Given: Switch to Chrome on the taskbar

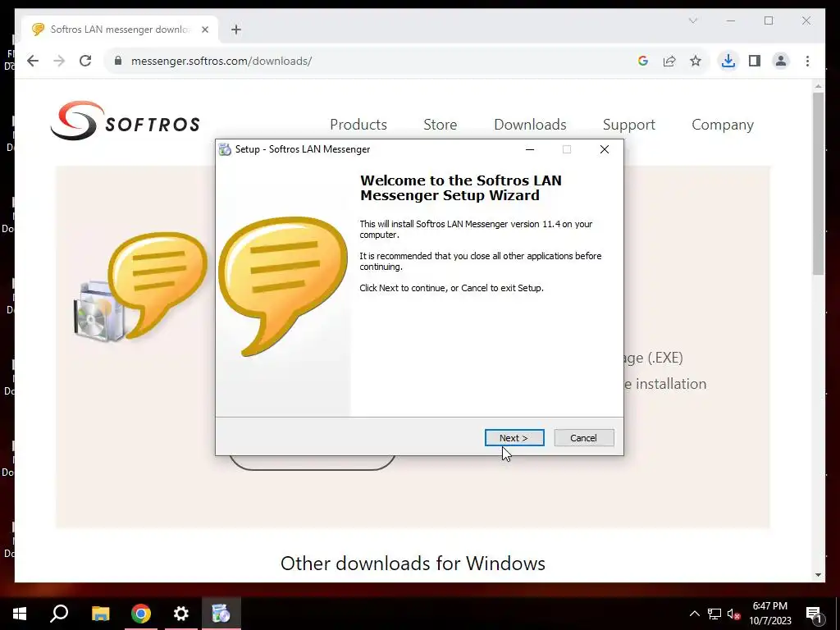Looking at the screenshot, I should coord(141,614).
